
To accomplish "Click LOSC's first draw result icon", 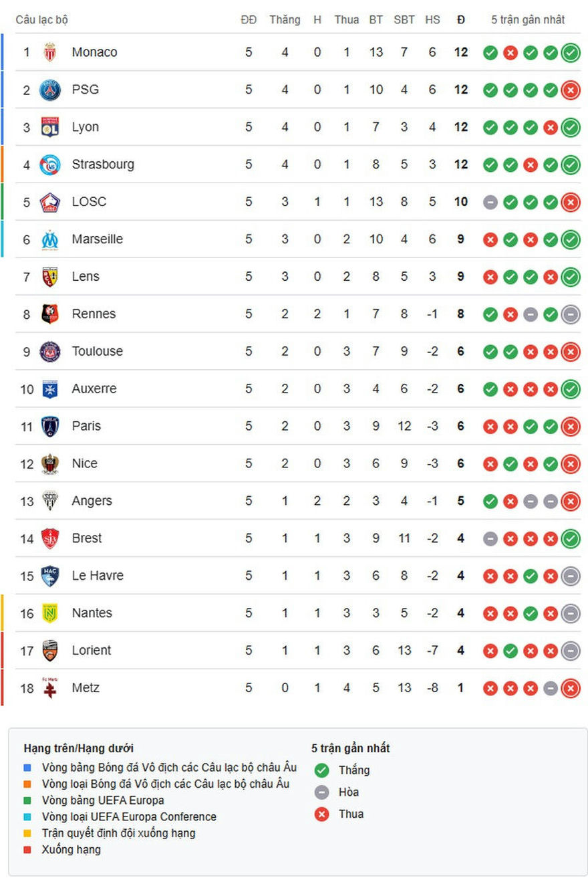I will tap(490, 203).
